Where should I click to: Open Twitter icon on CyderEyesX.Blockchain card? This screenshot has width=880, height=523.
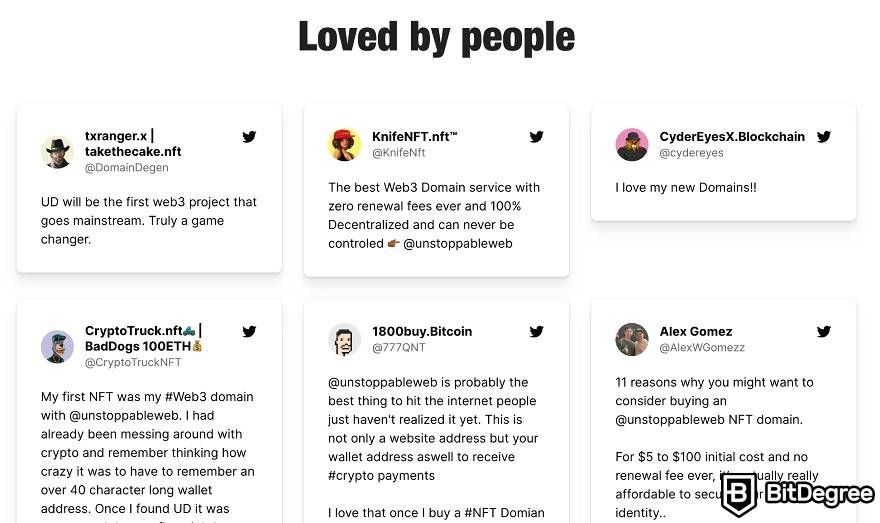tap(824, 136)
